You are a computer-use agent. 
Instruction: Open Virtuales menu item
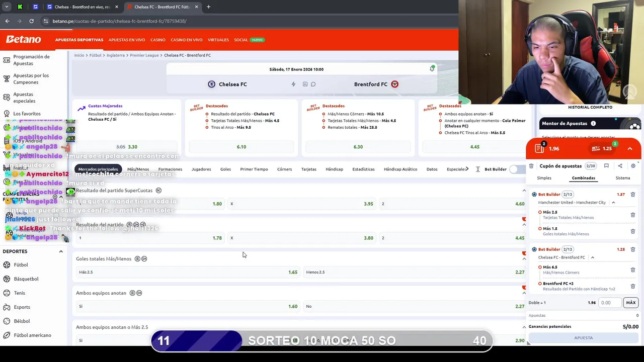pyautogui.click(x=218, y=40)
